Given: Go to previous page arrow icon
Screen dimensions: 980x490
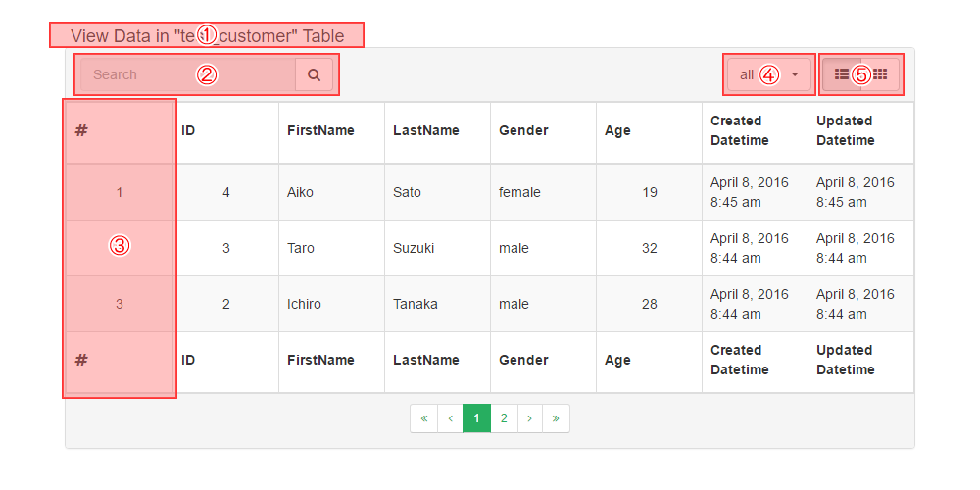Looking at the screenshot, I should (450, 418).
